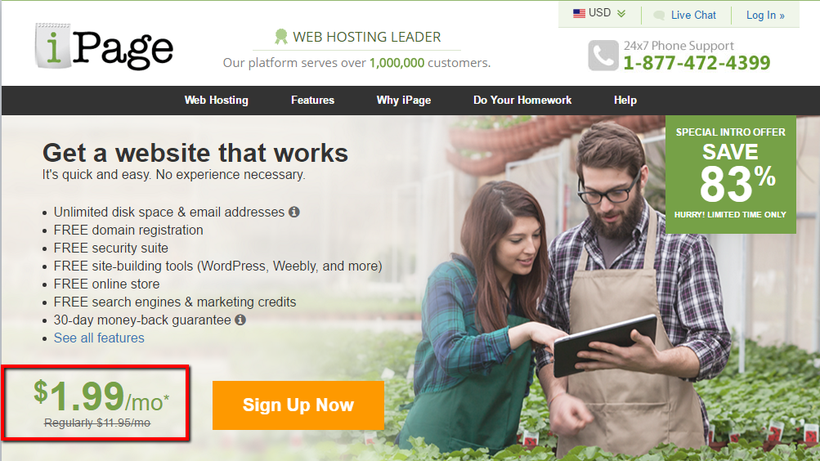
Task: Open the Features menu
Action: click(x=312, y=100)
